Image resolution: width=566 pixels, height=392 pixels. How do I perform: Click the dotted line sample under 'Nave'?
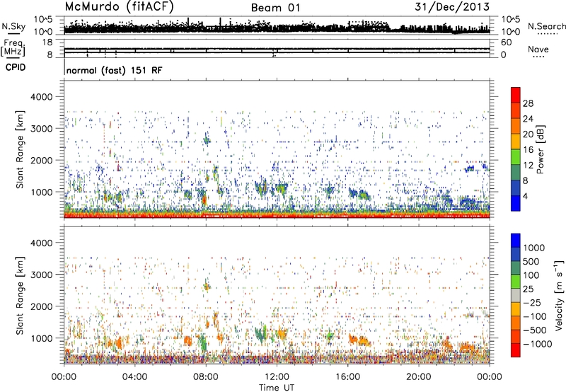538,57
